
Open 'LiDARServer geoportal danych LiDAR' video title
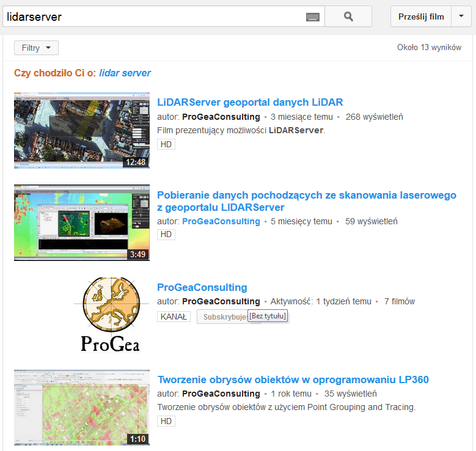pos(250,102)
